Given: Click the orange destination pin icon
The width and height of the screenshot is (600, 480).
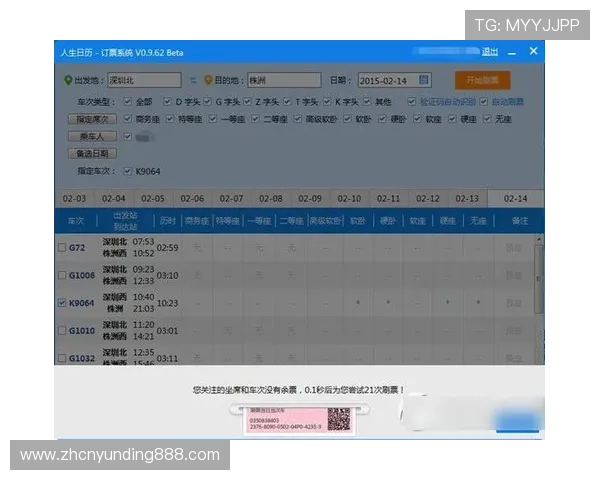Looking at the screenshot, I should [x=208, y=80].
